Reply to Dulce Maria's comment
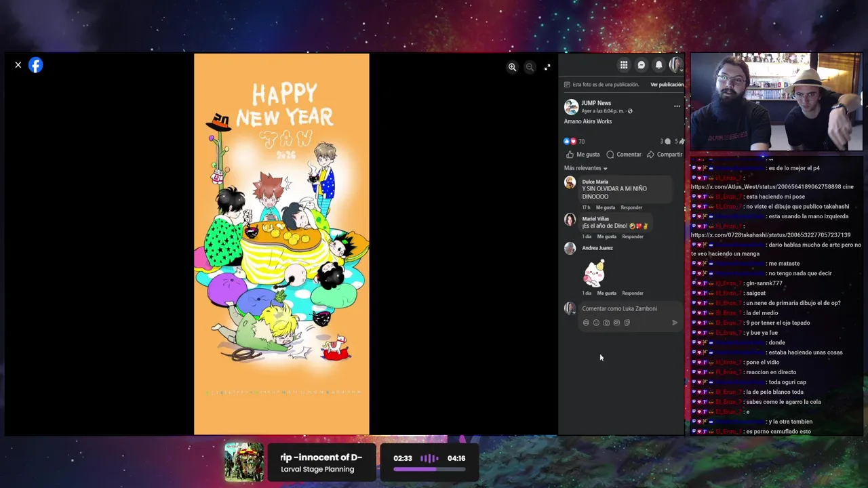The image size is (868, 488). pyautogui.click(x=631, y=207)
